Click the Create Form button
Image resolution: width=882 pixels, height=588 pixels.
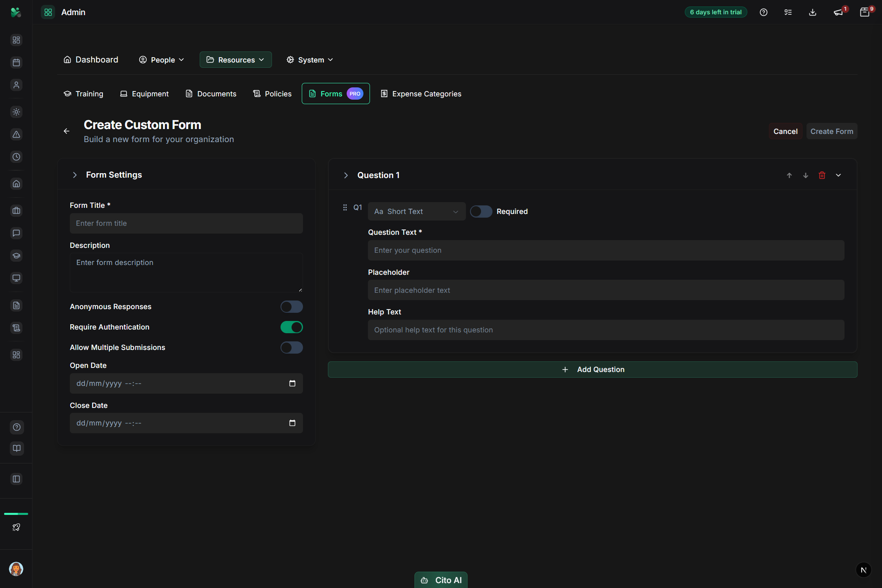tap(831, 131)
